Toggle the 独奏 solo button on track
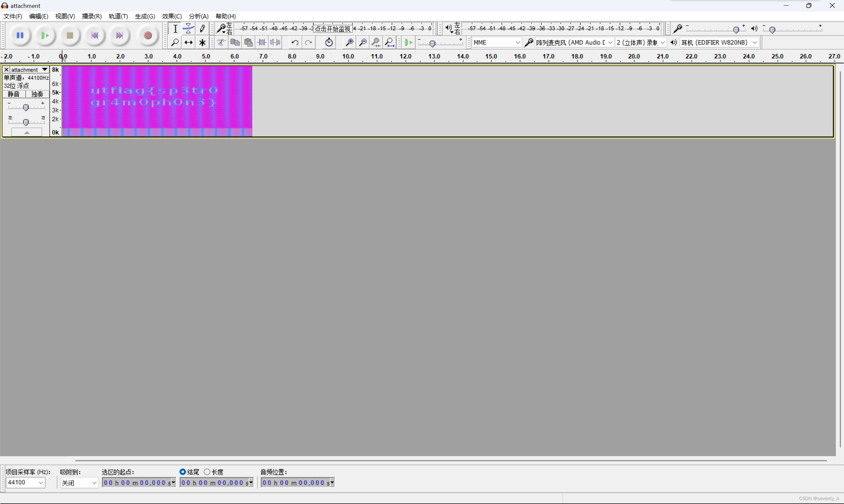This screenshot has height=504, width=844. 37,94
